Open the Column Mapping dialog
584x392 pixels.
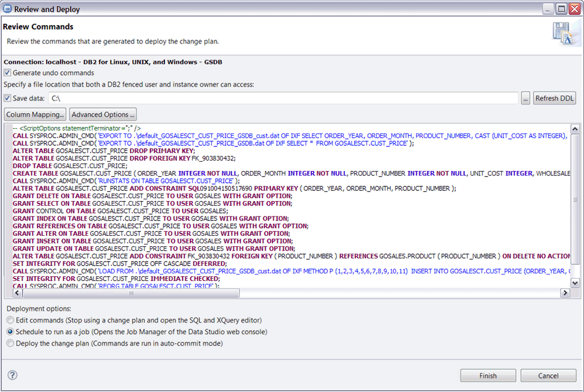[35, 114]
